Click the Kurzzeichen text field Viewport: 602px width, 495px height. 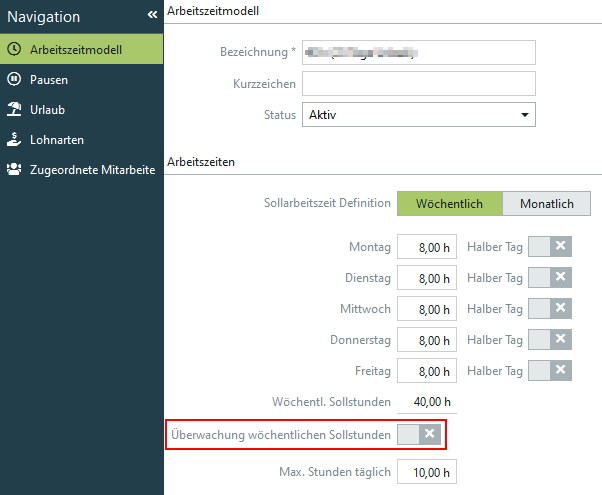pos(418,83)
